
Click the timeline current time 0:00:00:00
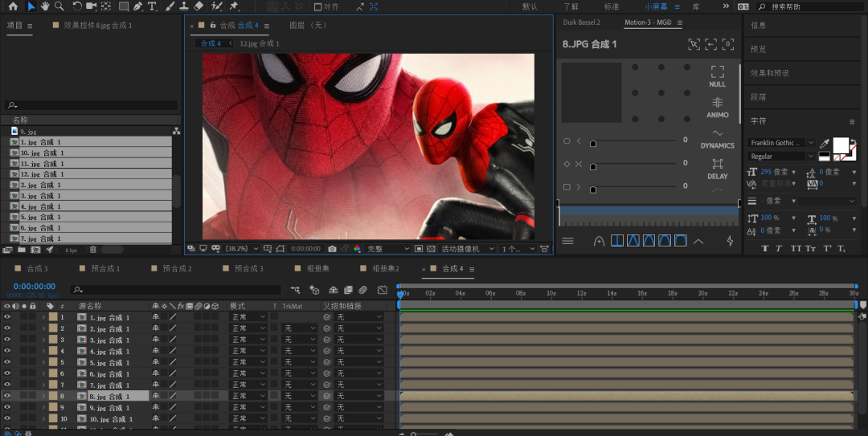tap(35, 286)
